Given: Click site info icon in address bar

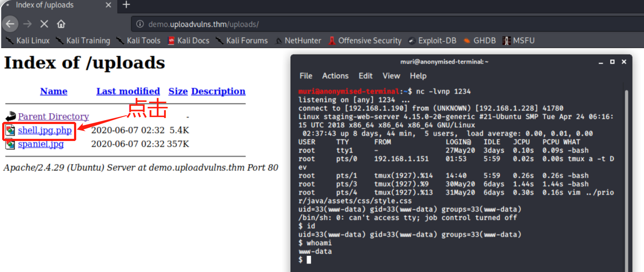Looking at the screenshot, I should click(x=140, y=24).
